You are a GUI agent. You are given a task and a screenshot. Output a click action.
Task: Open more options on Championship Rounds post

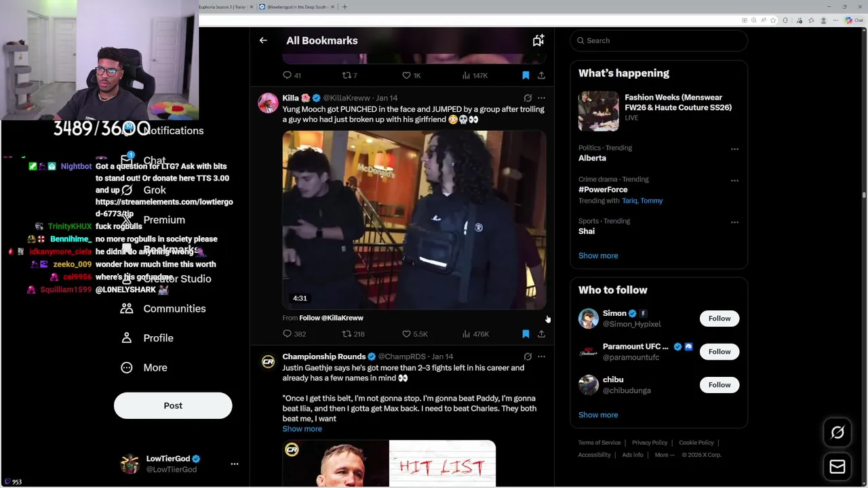pyautogui.click(x=541, y=357)
